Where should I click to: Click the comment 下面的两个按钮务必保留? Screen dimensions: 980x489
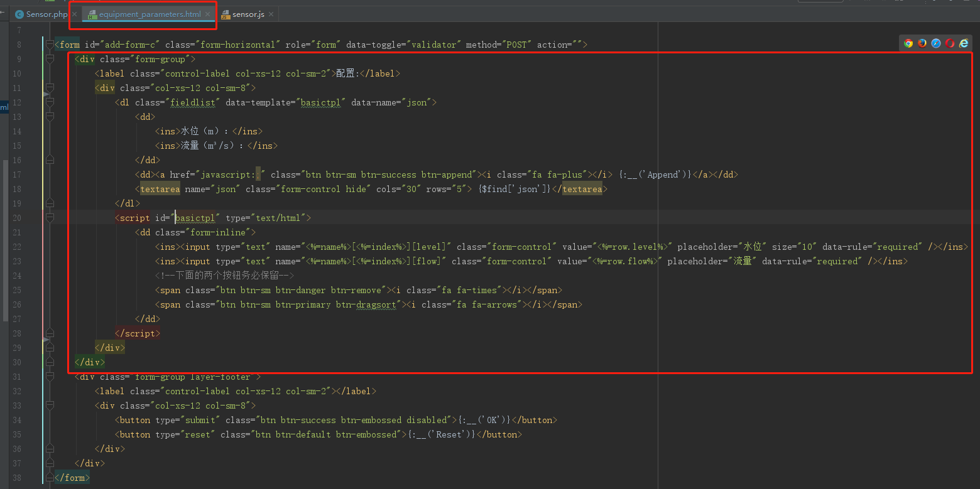224,276
